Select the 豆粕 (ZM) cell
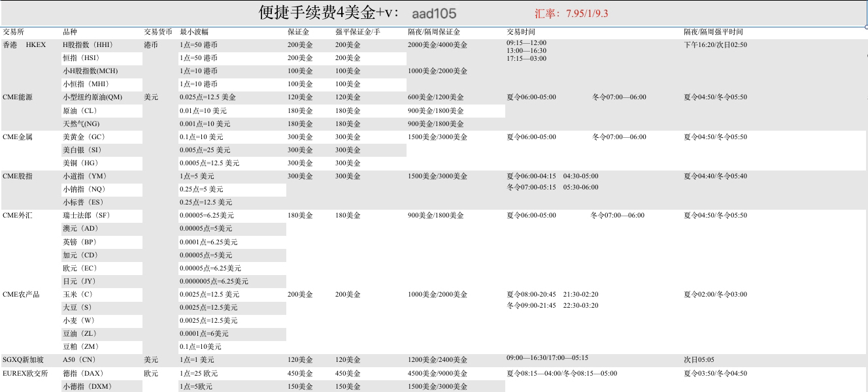The height and width of the screenshot is (392, 868). [81, 347]
